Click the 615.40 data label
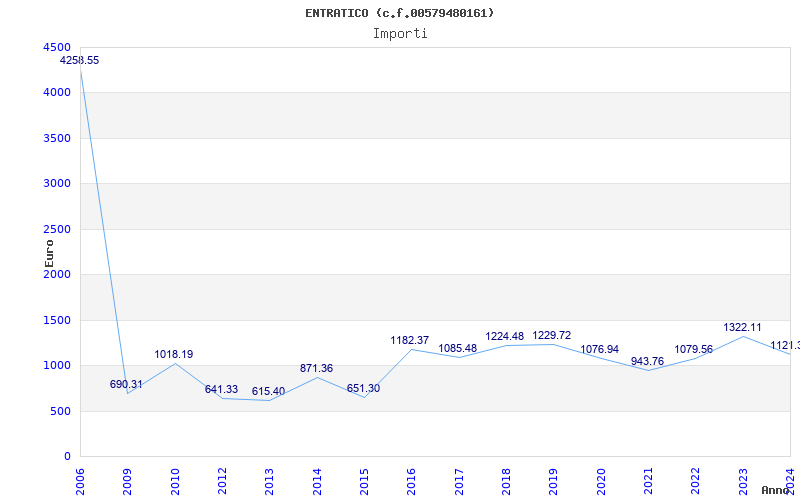 click(268, 391)
